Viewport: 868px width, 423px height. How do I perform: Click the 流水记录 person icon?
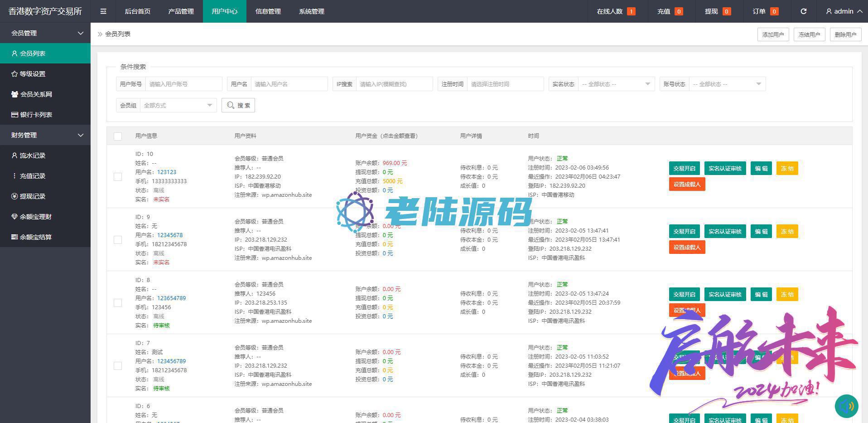click(x=14, y=156)
